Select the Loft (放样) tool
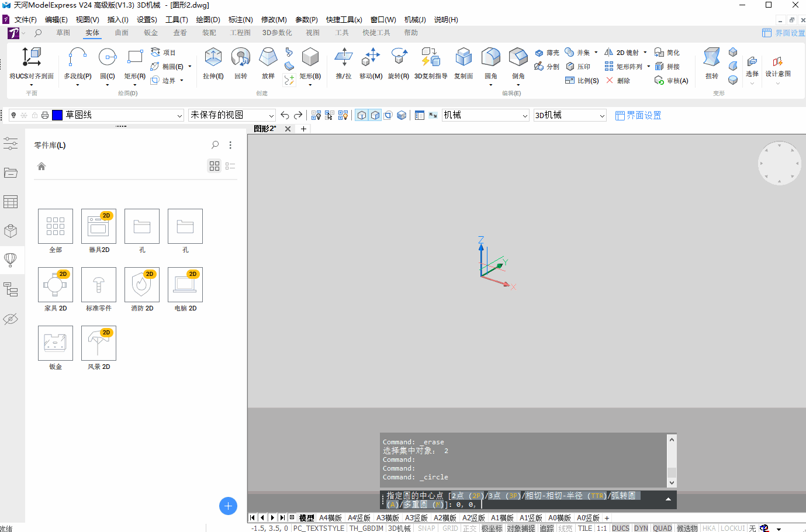Viewport: 806px width, 532px height. 268,63
